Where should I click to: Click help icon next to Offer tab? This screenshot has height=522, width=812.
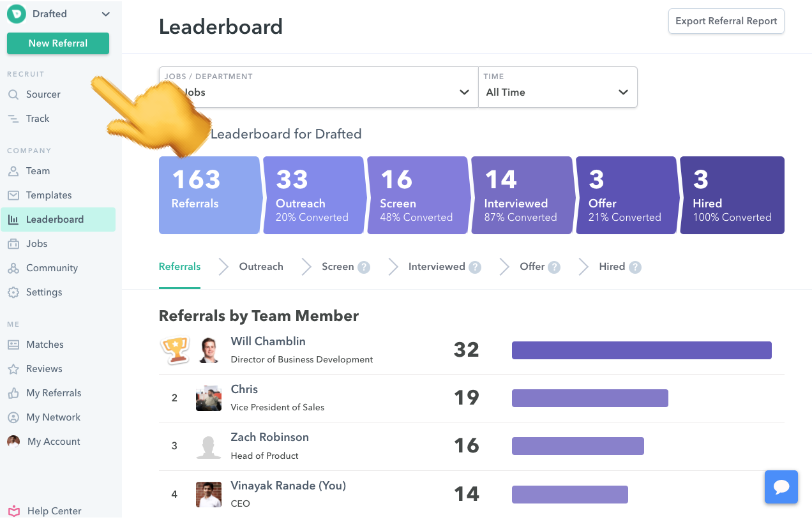point(554,267)
